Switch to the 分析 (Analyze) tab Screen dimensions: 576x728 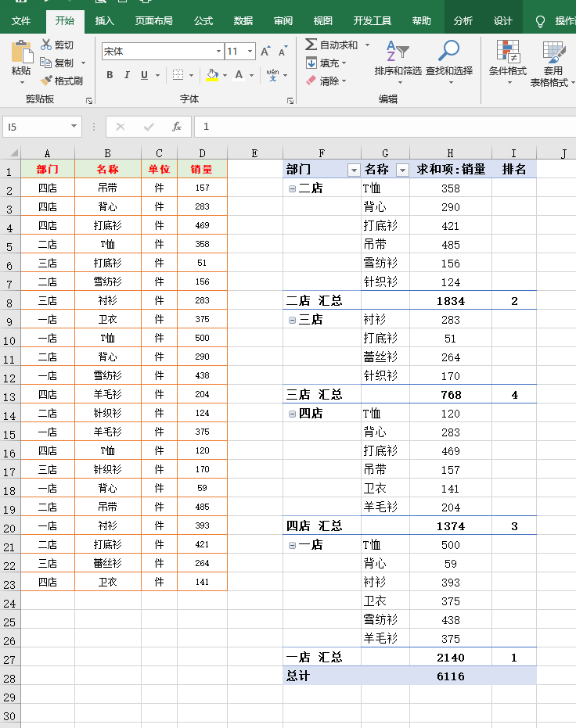tap(463, 21)
